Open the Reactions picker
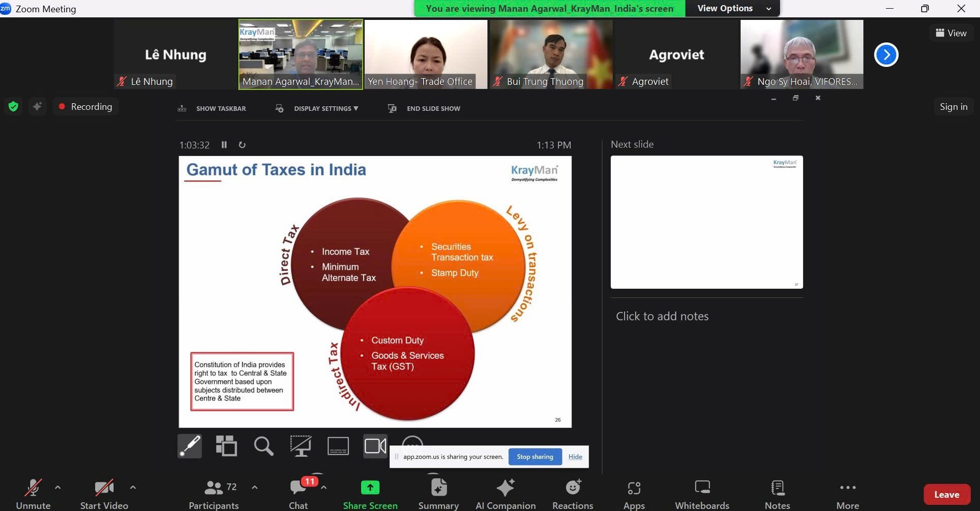The image size is (980, 511). tap(572, 494)
